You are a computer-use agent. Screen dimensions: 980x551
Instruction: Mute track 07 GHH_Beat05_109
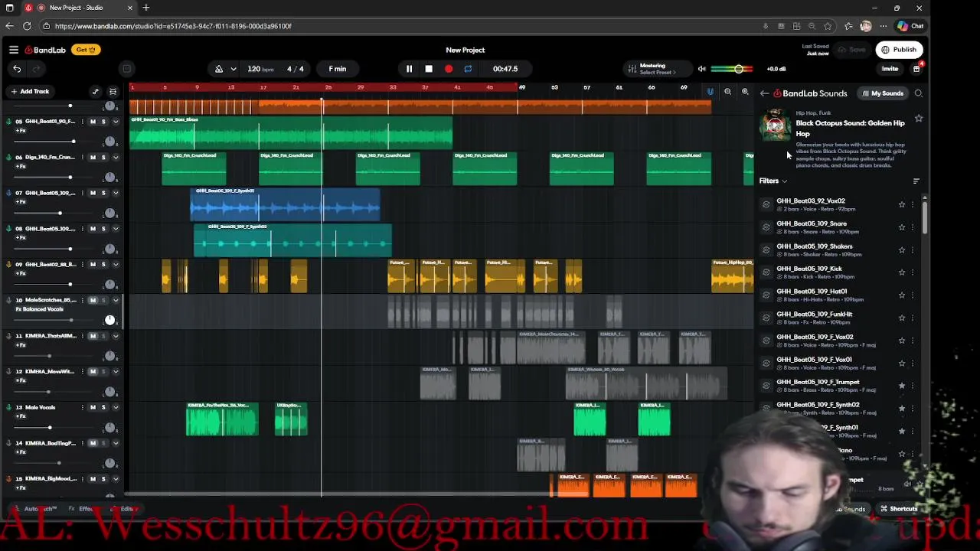click(93, 193)
